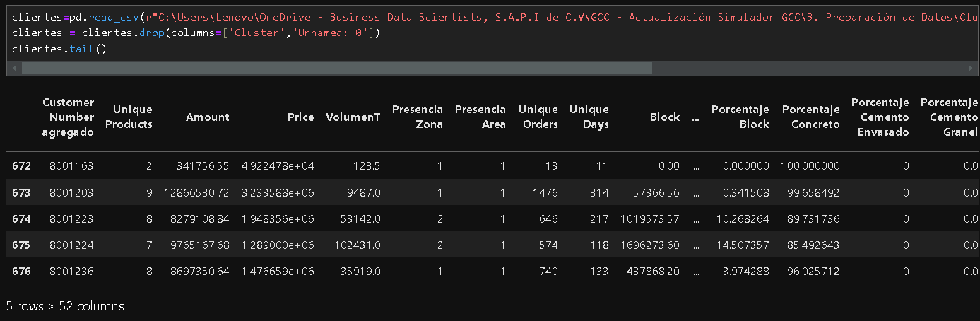The image size is (980, 321).
Task: Click the Amount column header
Action: coord(208,117)
